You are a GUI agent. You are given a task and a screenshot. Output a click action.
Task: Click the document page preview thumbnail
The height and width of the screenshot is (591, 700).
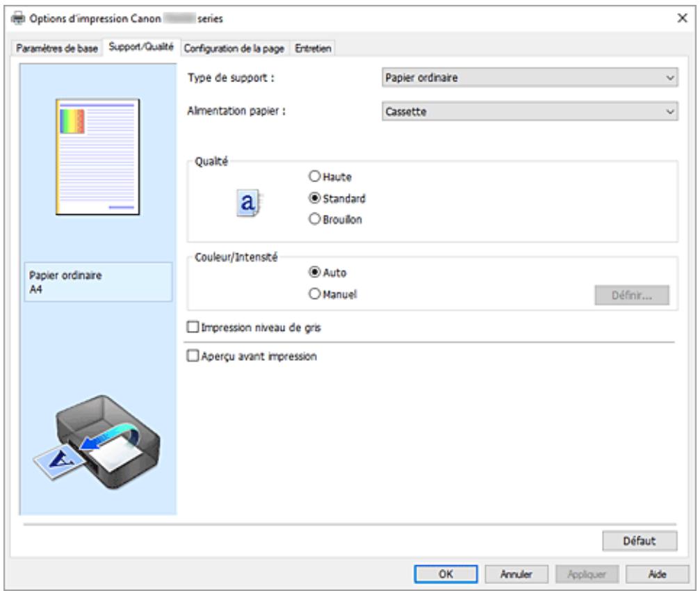click(x=98, y=156)
